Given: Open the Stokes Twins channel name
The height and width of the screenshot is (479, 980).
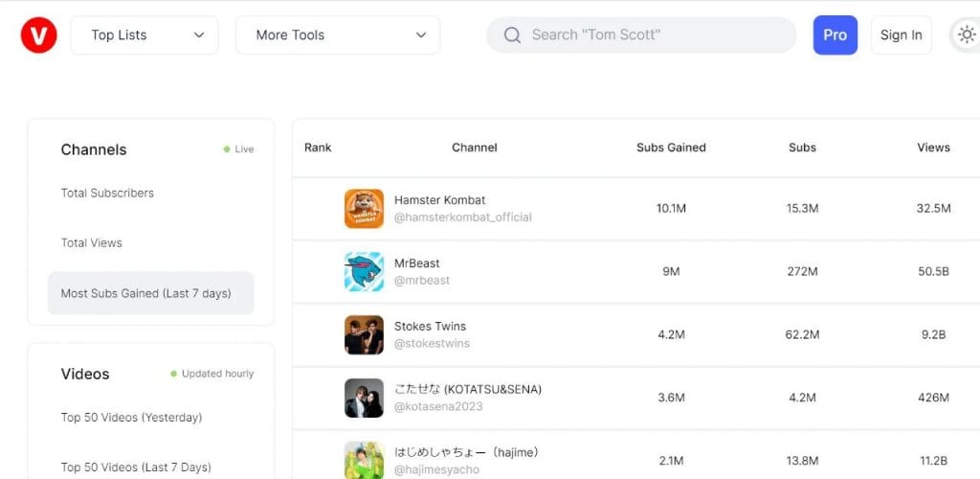Looking at the screenshot, I should 430,327.
